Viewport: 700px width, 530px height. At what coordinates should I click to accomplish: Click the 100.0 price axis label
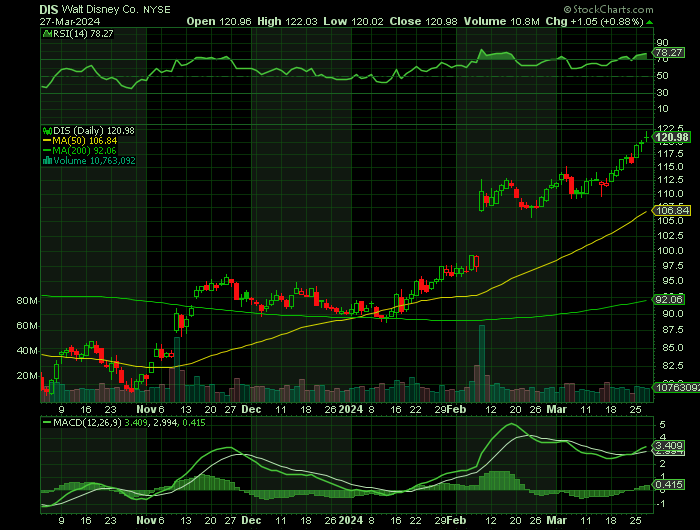click(x=670, y=250)
